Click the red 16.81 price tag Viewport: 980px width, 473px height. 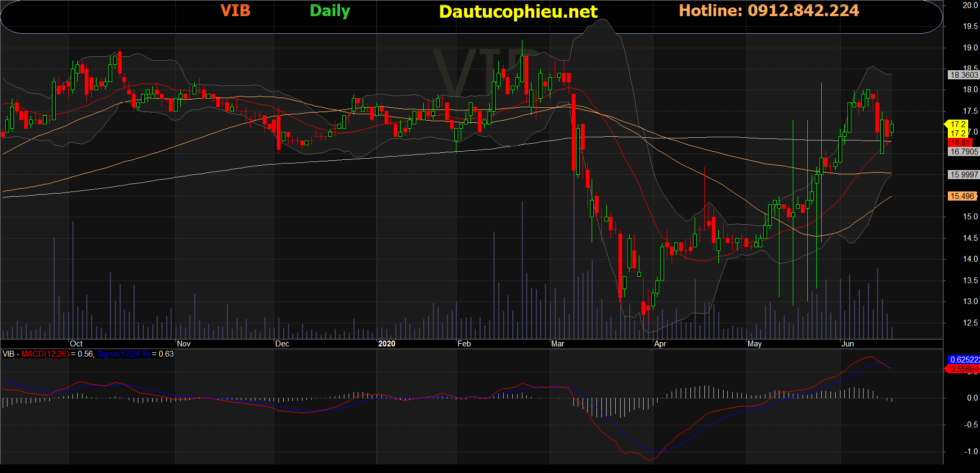[960, 143]
